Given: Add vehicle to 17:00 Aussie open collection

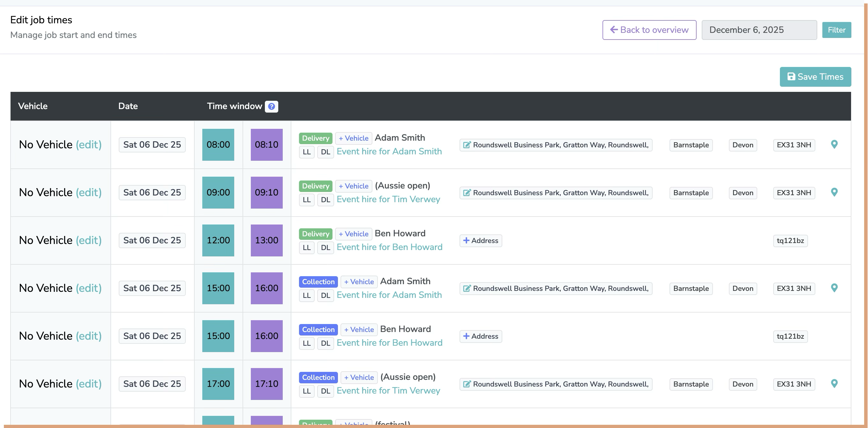Looking at the screenshot, I should (359, 377).
